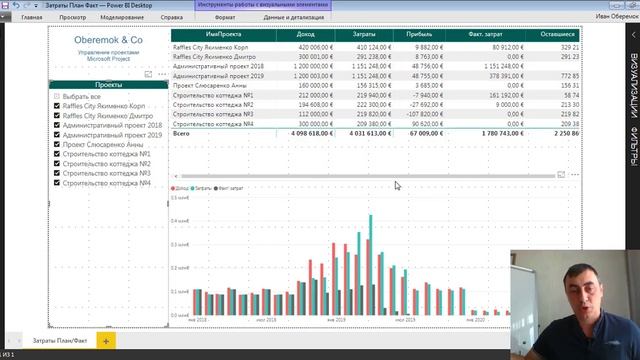Open the File menu dropdown button
The height and width of the screenshot is (360, 640).
[4, 17]
